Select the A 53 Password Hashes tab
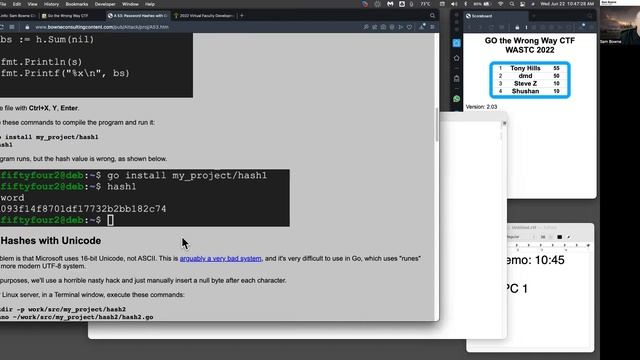Image resolution: width=640 pixels, height=360 pixels. (x=138, y=16)
